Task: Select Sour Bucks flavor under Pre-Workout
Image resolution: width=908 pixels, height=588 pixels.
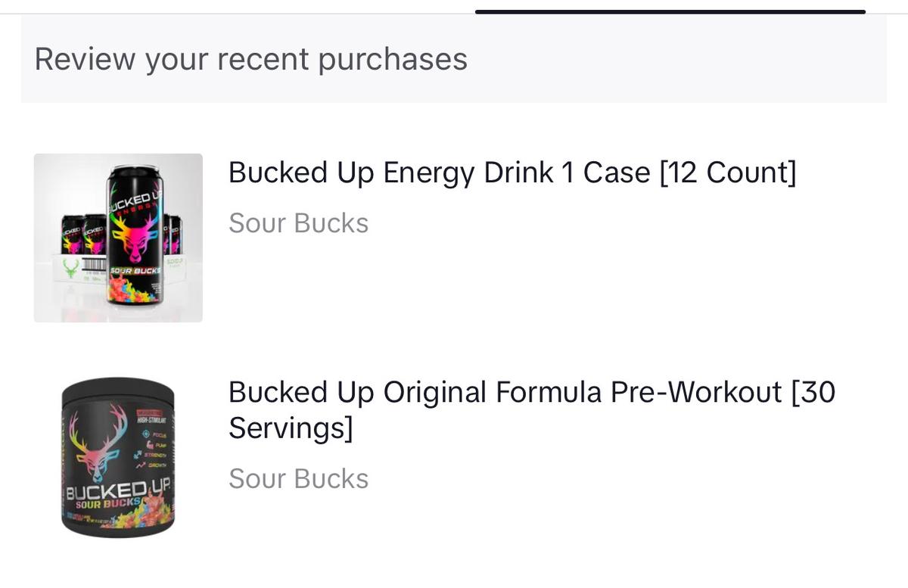Action: [x=298, y=478]
